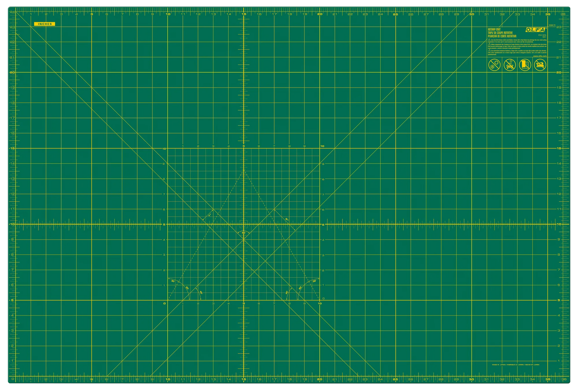The height and width of the screenshot is (392, 578).
Task: Click the no ironing prohibition icon
Action: click(x=540, y=65)
